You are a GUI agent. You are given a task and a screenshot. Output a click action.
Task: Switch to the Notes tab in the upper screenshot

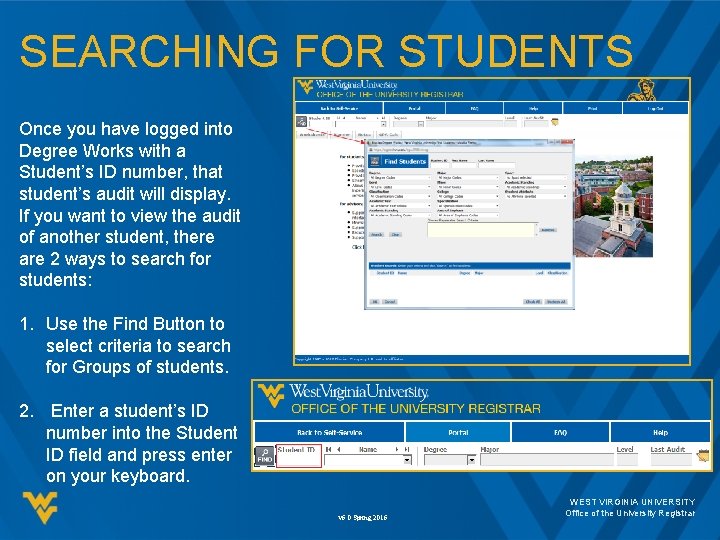coord(365,135)
